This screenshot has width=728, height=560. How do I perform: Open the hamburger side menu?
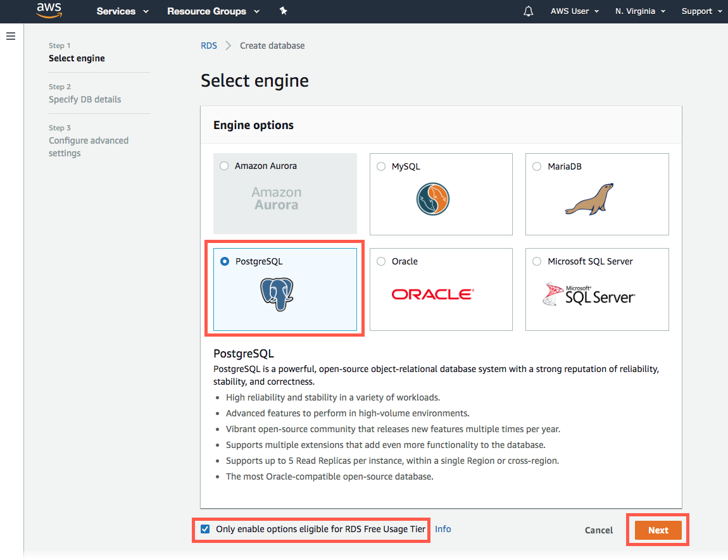(11, 36)
